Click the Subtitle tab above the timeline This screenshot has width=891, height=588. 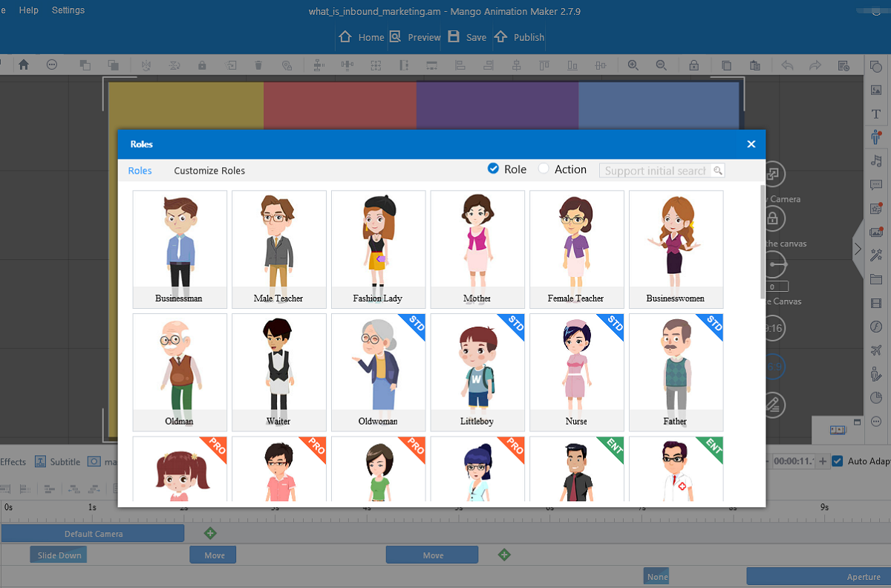(x=58, y=461)
